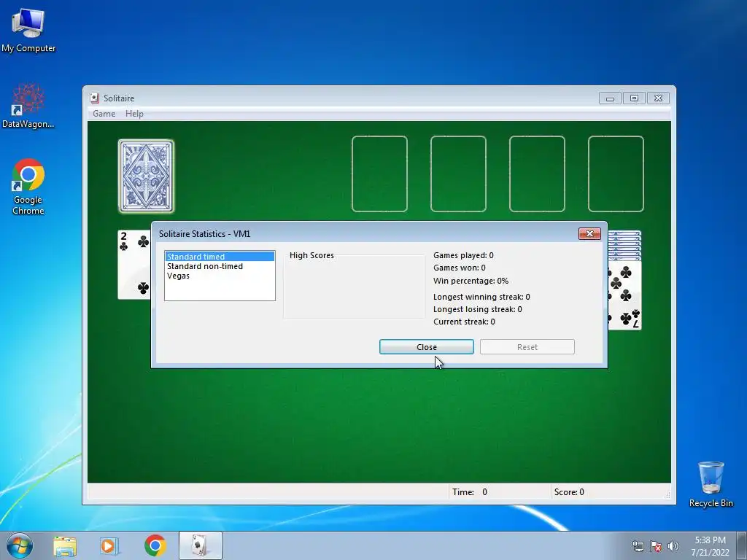The height and width of the screenshot is (560, 747).
Task: Click the volume speaker tray icon
Action: (x=673, y=546)
